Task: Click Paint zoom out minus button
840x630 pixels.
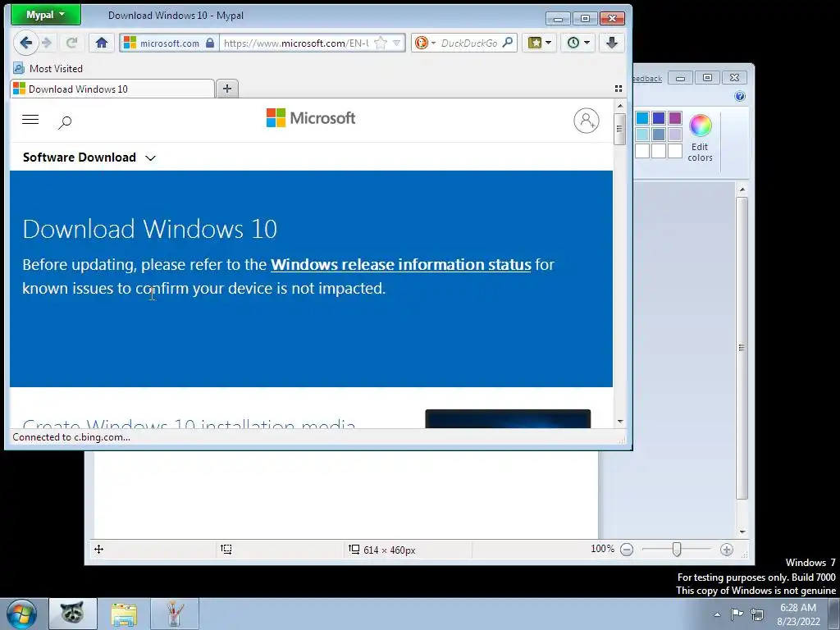Action: [627, 550]
